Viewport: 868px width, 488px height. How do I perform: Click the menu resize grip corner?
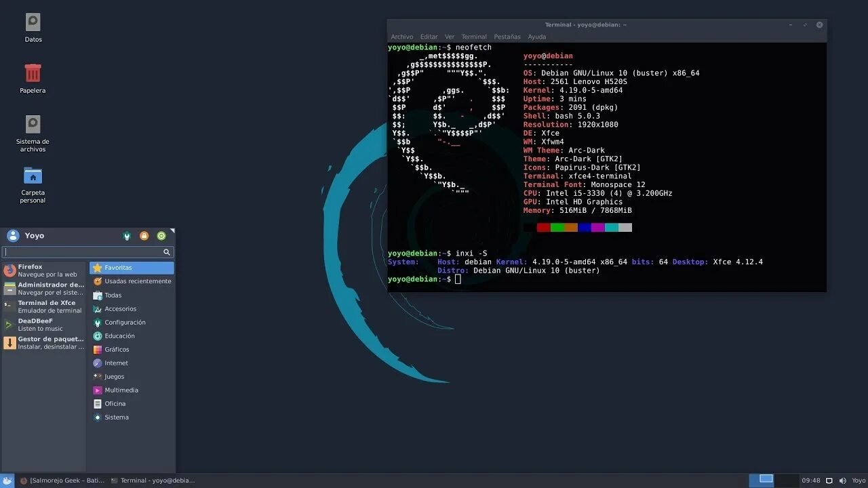tap(172, 231)
